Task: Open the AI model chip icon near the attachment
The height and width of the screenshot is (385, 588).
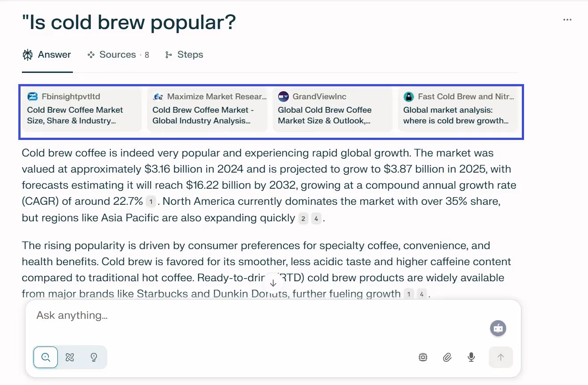Action: point(423,357)
